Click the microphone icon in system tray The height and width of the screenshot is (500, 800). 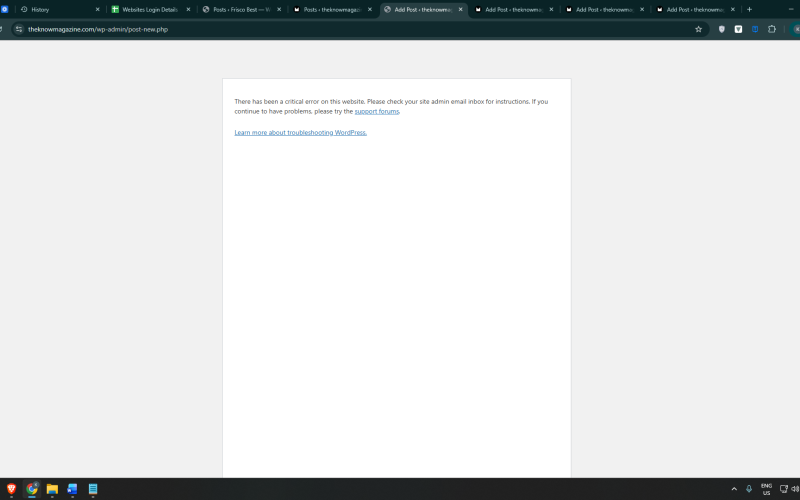(749, 489)
